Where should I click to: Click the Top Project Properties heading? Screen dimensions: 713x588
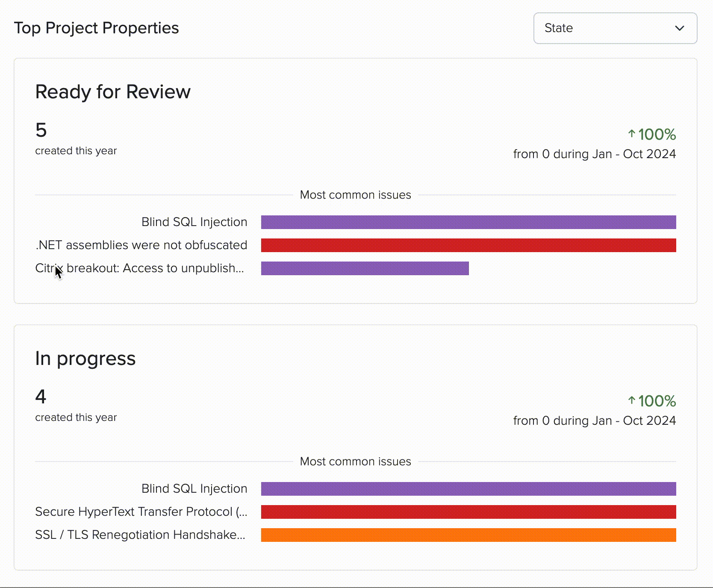(97, 28)
